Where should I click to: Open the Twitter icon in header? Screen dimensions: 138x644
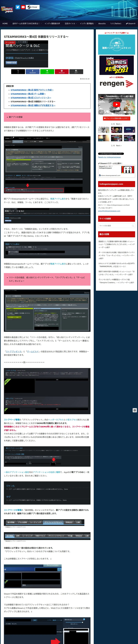coord(18,7)
